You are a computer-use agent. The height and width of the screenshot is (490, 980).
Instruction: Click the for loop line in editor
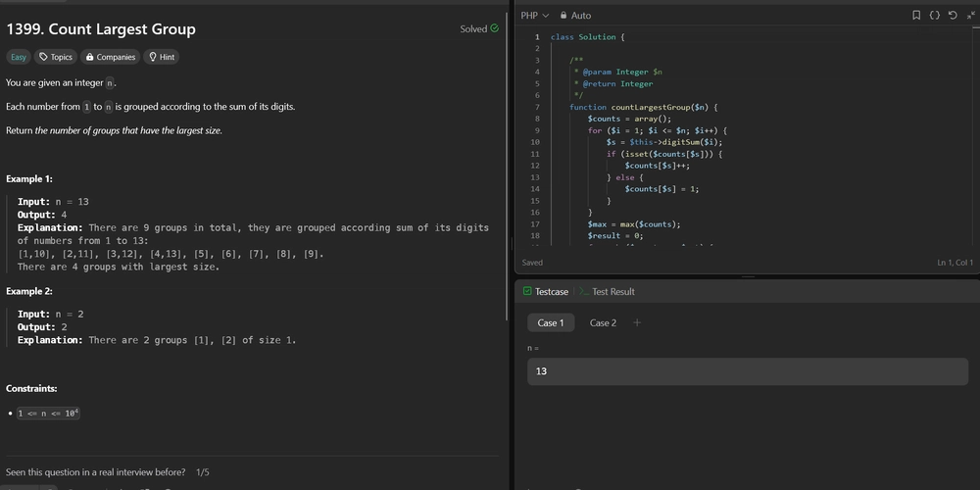click(658, 130)
